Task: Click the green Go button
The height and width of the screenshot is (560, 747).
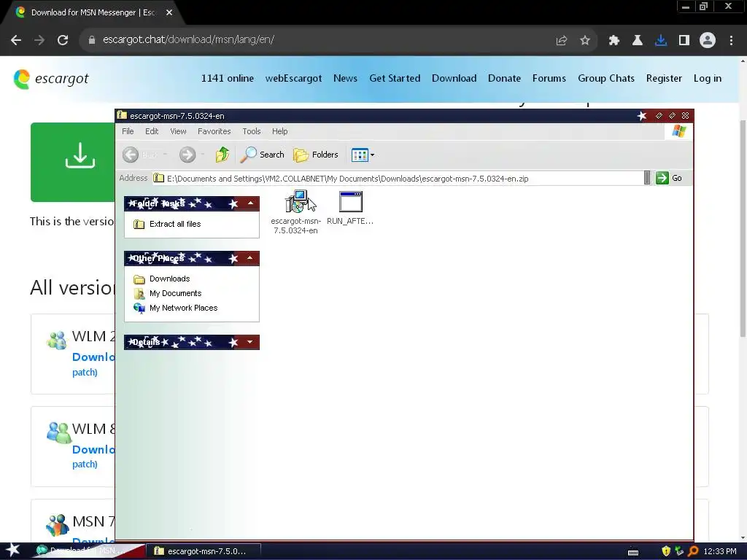Action: pos(670,178)
